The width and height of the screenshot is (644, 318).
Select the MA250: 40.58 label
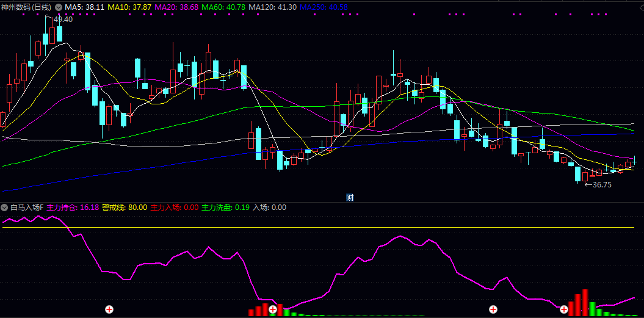[x=325, y=7]
